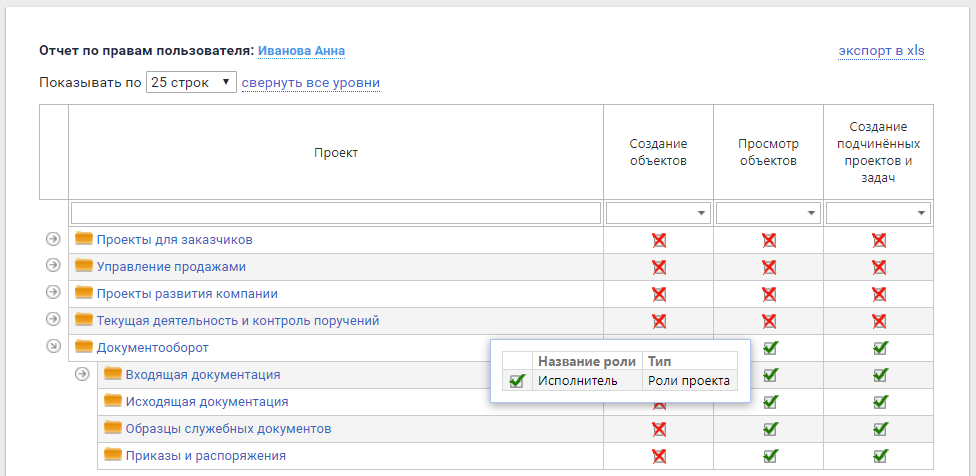Click the экспорт в xls link
Screen dimensions: 976x476
coord(881,51)
